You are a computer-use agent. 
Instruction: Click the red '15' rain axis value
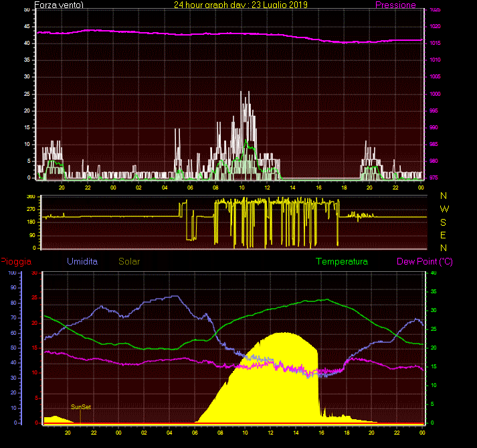(35, 348)
